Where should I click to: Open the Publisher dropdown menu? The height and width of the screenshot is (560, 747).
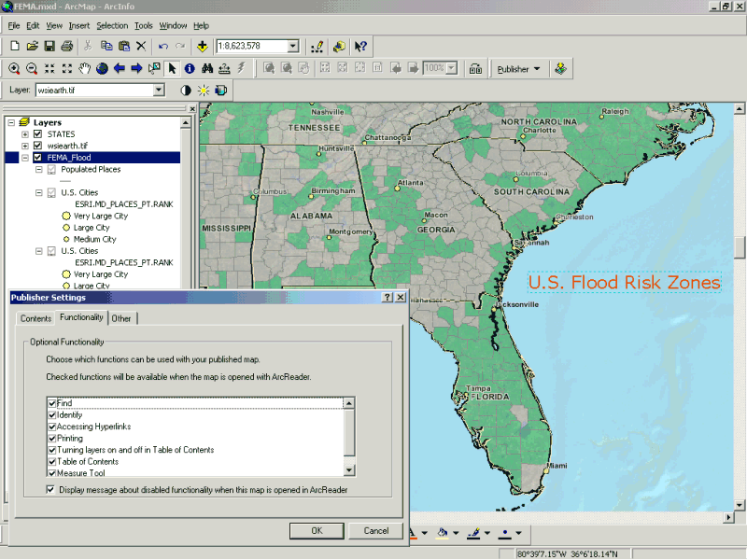tap(519, 69)
